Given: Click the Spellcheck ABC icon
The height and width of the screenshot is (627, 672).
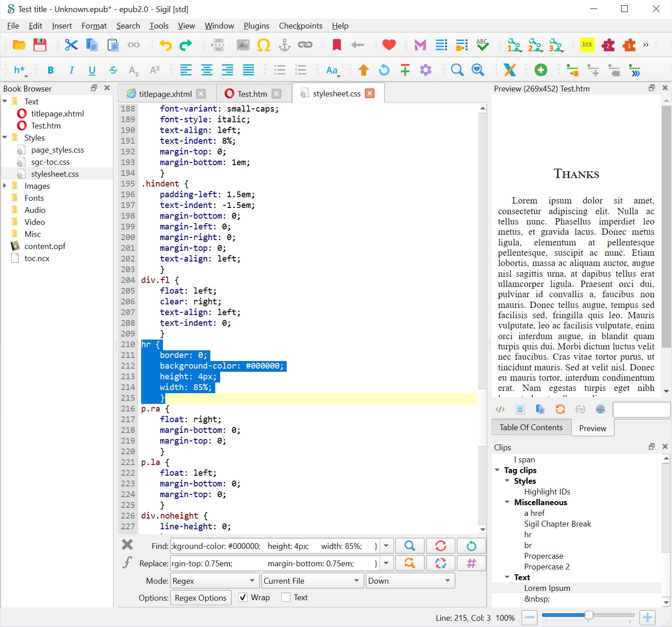Looking at the screenshot, I should click(482, 45).
